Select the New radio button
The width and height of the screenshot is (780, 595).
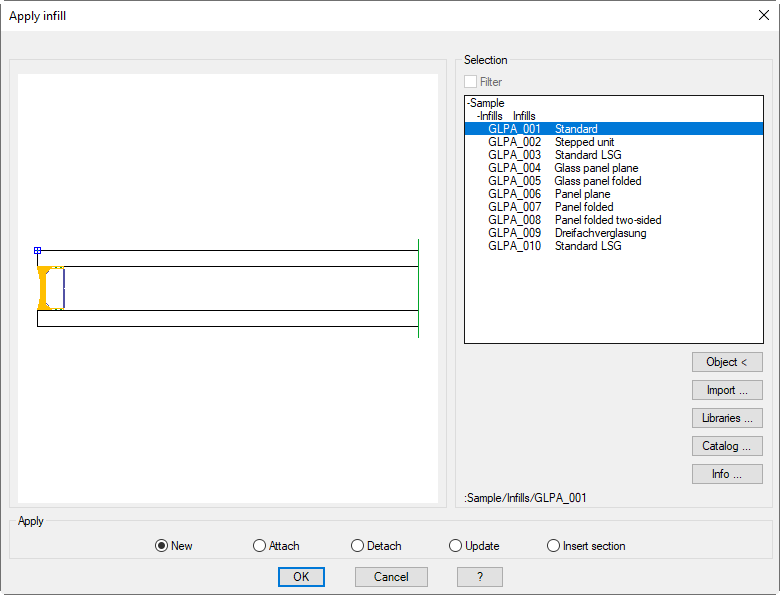(161, 546)
